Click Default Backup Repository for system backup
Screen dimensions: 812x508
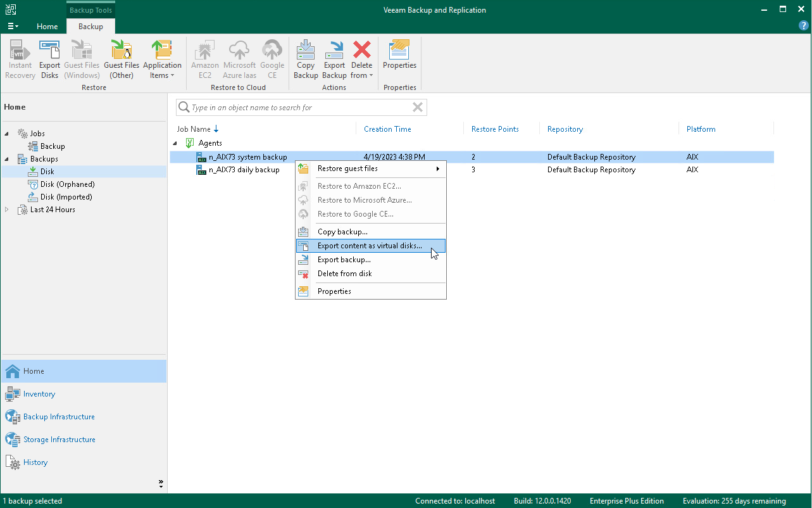coord(591,157)
